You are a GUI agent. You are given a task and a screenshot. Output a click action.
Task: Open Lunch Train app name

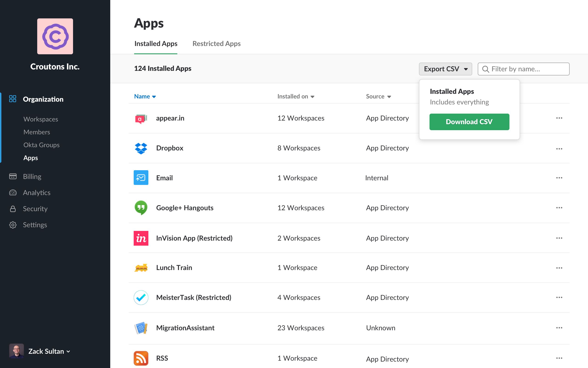tap(174, 267)
